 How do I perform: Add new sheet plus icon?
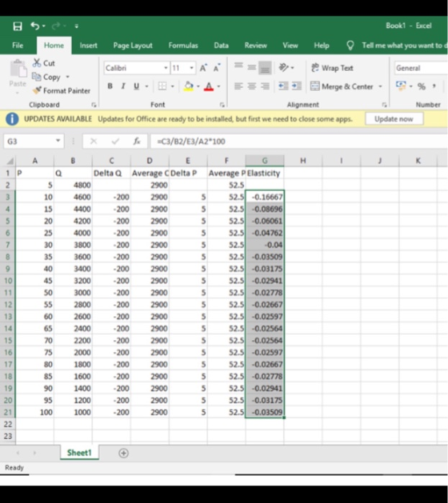pos(123,453)
